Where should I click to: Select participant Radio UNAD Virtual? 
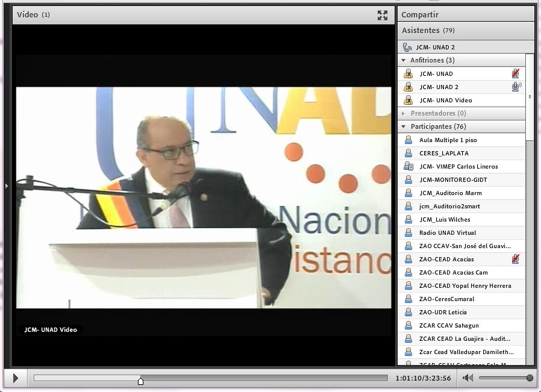pos(461,232)
